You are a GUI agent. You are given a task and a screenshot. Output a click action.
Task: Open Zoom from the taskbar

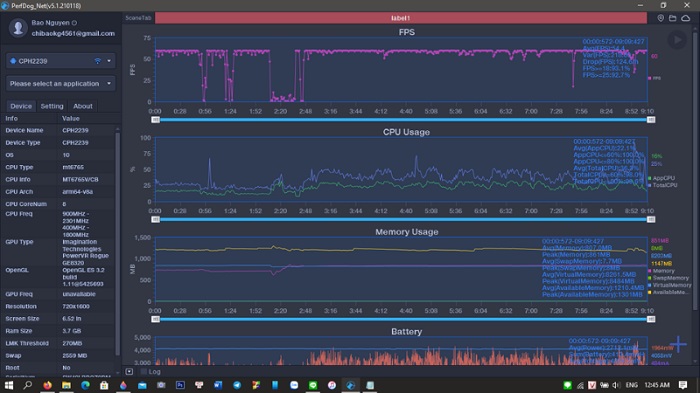(x=294, y=385)
